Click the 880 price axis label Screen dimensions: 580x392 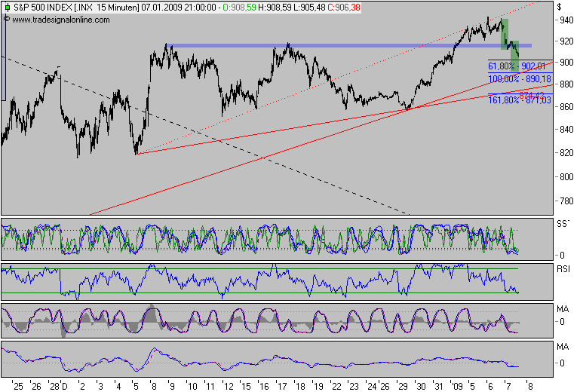[566, 84]
